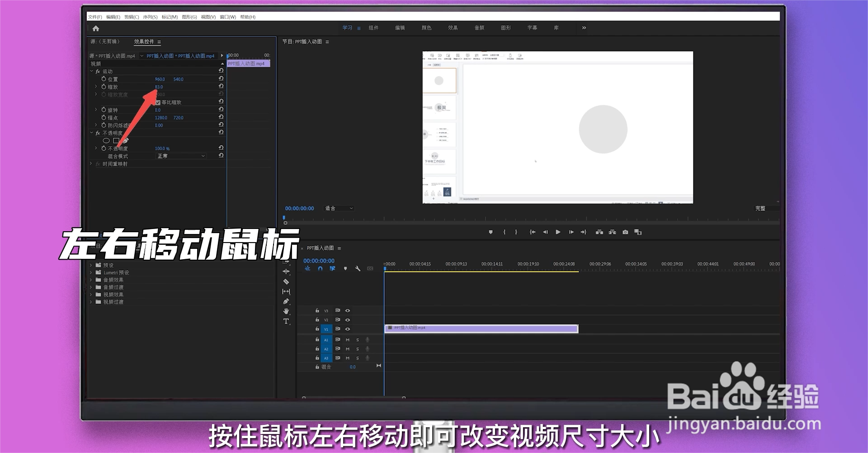The height and width of the screenshot is (453, 868).
Task: Select the Hand tool
Action: coord(286,311)
